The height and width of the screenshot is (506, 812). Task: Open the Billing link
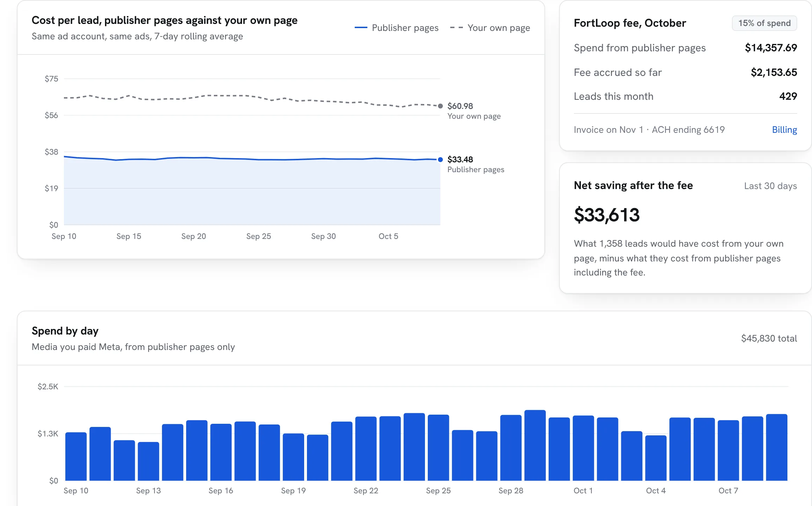point(784,130)
